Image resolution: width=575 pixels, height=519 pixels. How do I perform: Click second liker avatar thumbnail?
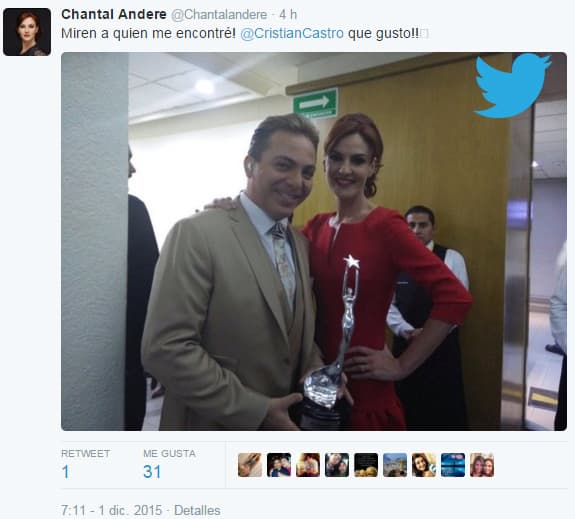click(x=279, y=465)
